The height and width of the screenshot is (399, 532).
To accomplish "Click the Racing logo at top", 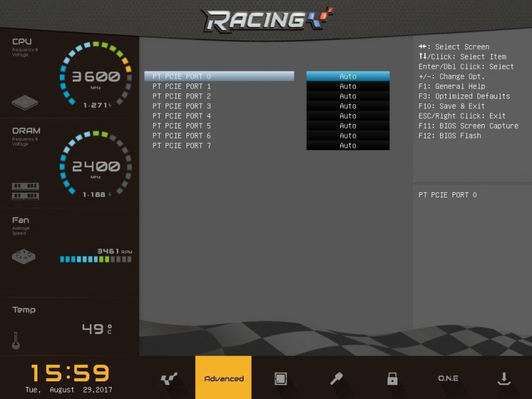I will tap(266, 20).
